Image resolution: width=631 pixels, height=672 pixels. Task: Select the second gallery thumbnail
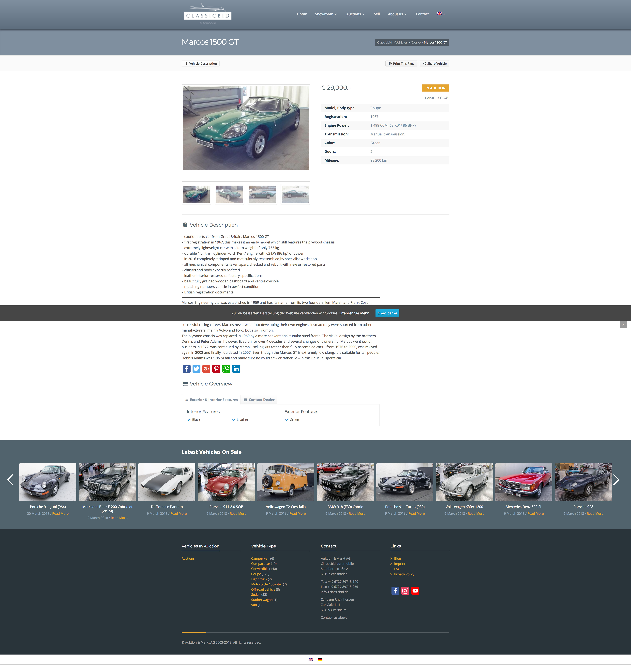coord(229,194)
